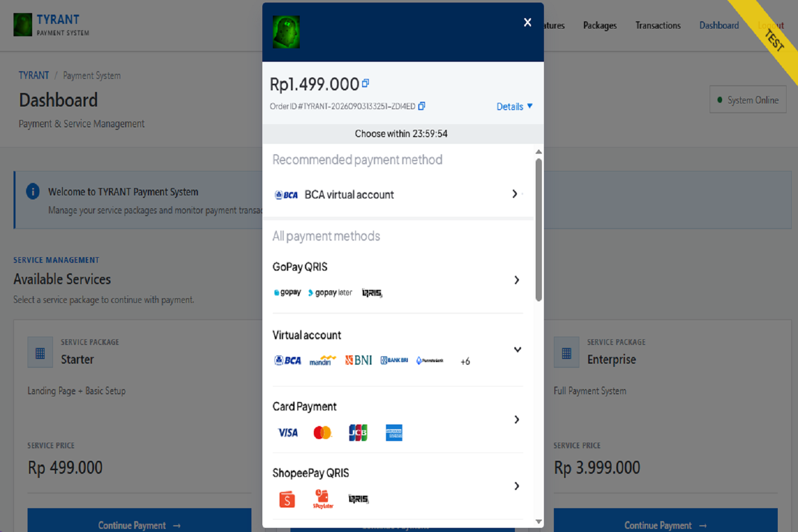Screen dimensions: 798x532
Task: Click the BCA logo in recommended method
Action: [286, 195]
